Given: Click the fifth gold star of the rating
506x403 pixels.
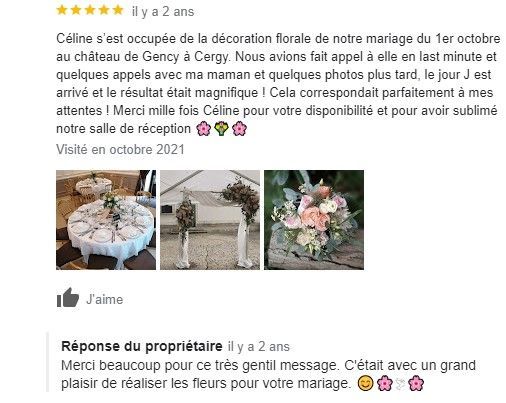Looking at the screenshot, I should (x=118, y=10).
